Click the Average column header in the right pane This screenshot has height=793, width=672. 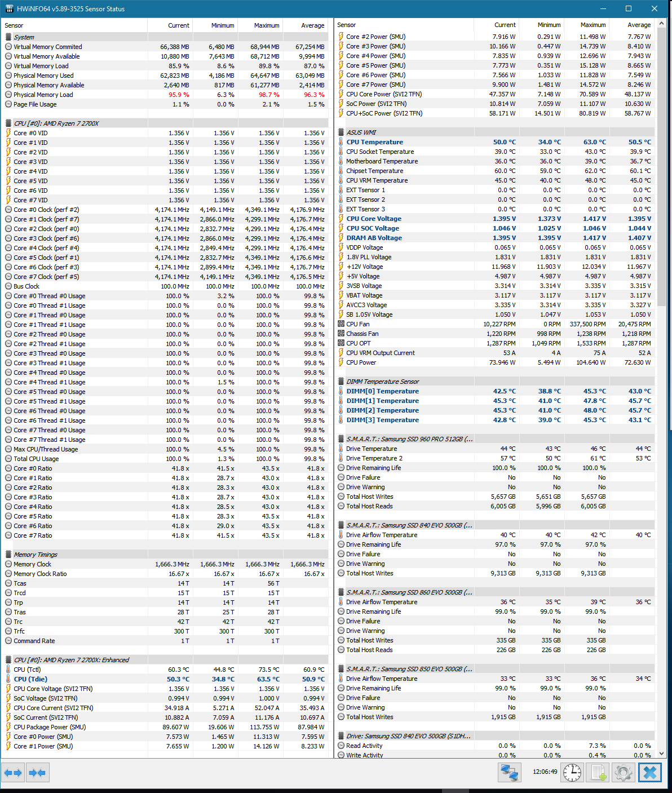[632, 25]
